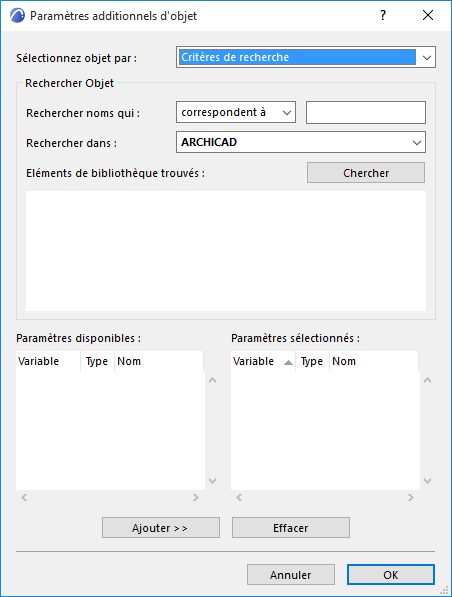Viewport: 452px width, 597px height.
Task: Expand the 'Rechercher dans' ARCHICAD dropdown
Action: tap(301, 142)
